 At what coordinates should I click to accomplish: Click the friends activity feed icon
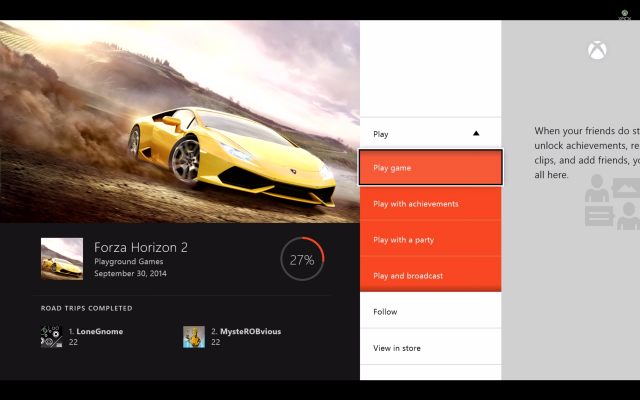612,202
